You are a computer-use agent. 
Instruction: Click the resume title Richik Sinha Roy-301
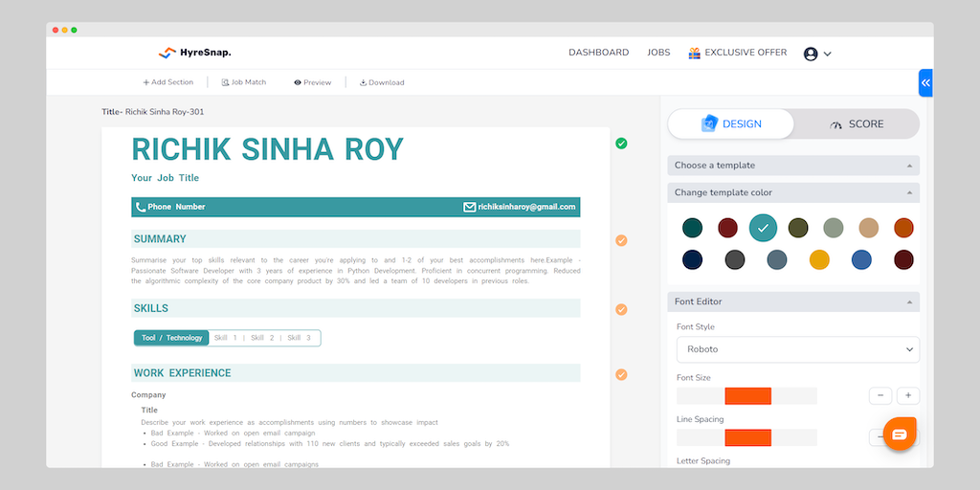click(165, 112)
